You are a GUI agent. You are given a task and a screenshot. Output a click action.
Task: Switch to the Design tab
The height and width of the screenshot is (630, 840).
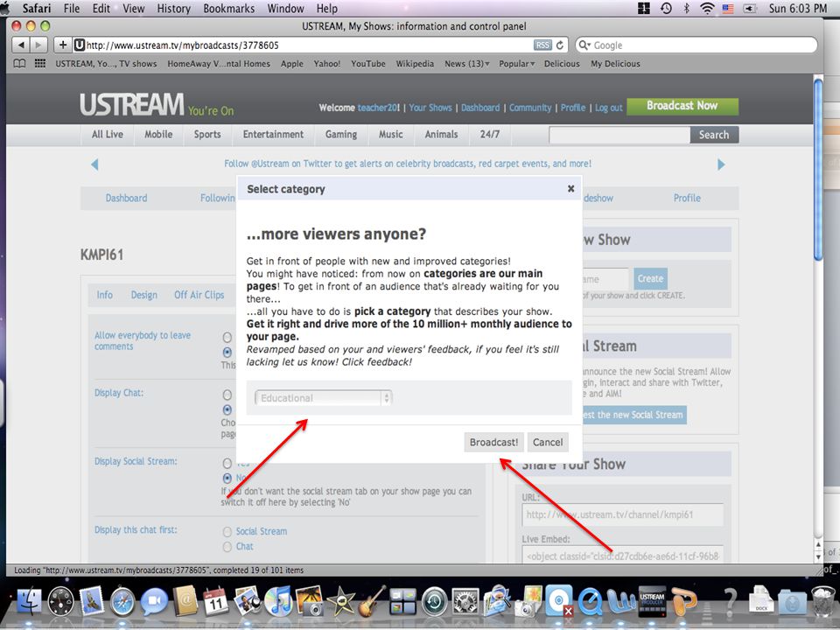144,295
